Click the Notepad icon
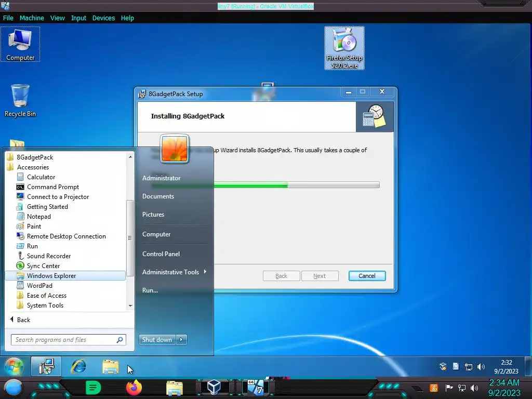532x399 pixels. coord(20,217)
